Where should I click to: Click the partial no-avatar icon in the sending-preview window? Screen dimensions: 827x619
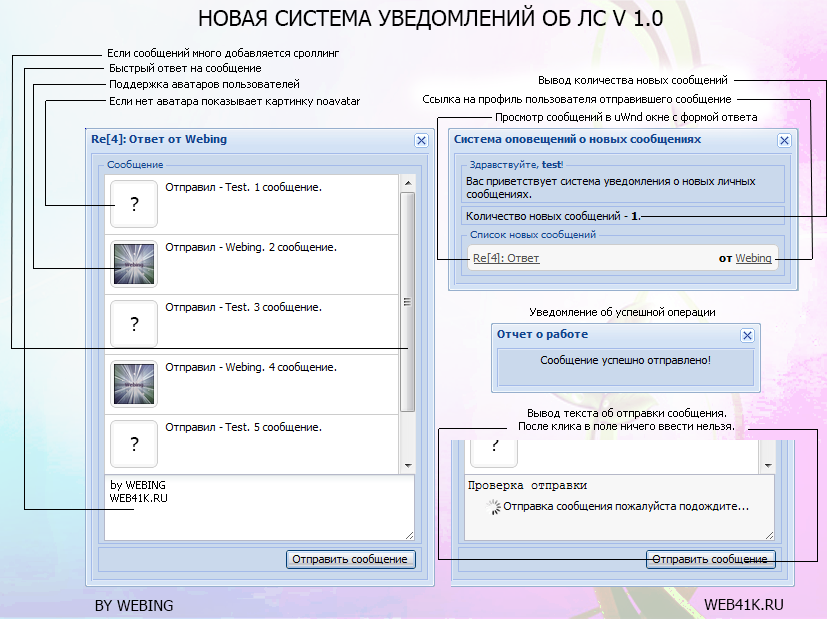pos(494,453)
